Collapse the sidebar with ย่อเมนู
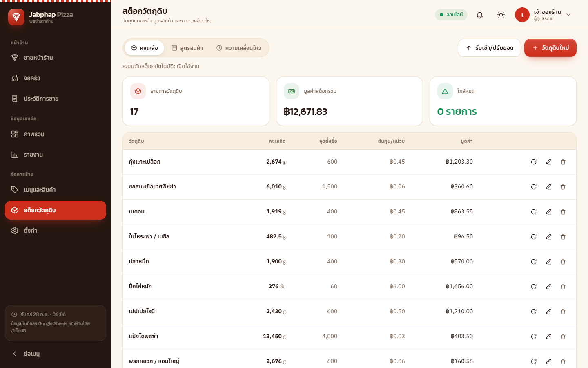This screenshot has width=588, height=368. [56, 354]
